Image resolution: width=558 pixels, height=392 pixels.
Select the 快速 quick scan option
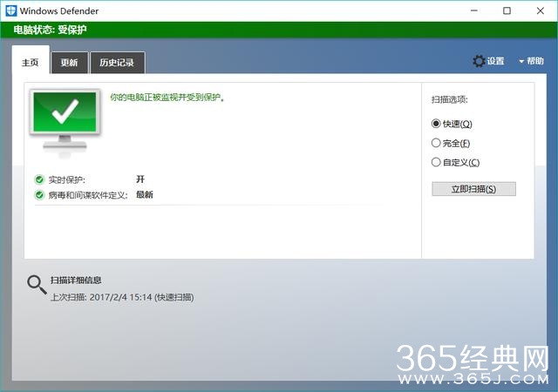[x=436, y=124]
